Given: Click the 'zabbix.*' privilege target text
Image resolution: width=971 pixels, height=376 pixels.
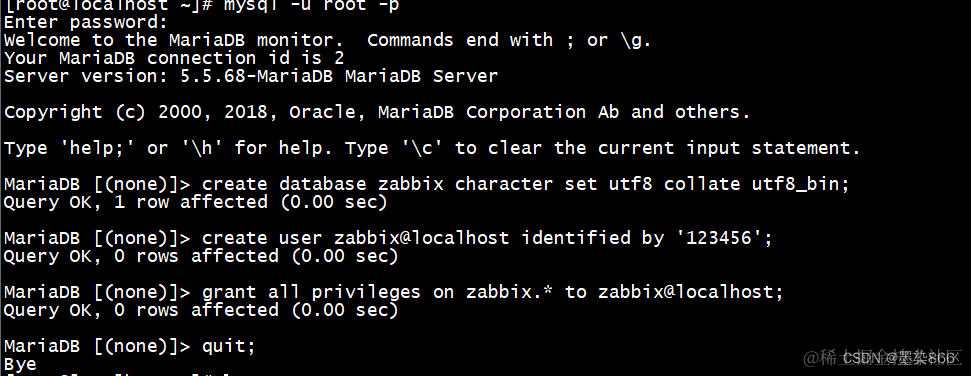Looking at the screenshot, I should click(509, 292).
